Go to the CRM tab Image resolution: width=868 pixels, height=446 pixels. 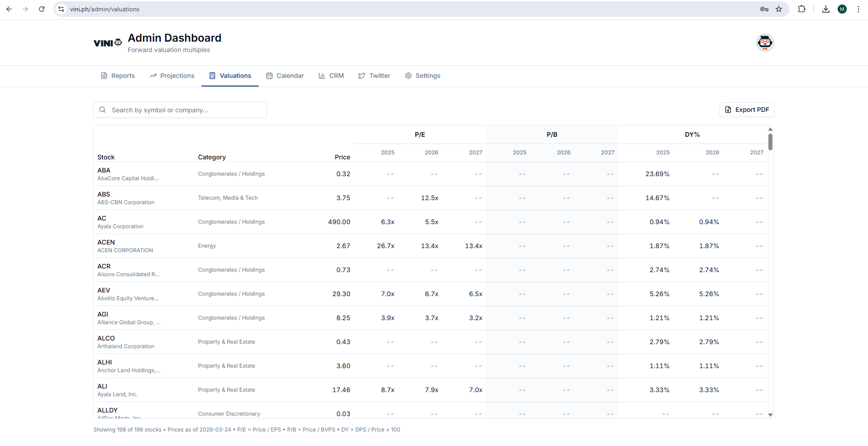pos(331,76)
